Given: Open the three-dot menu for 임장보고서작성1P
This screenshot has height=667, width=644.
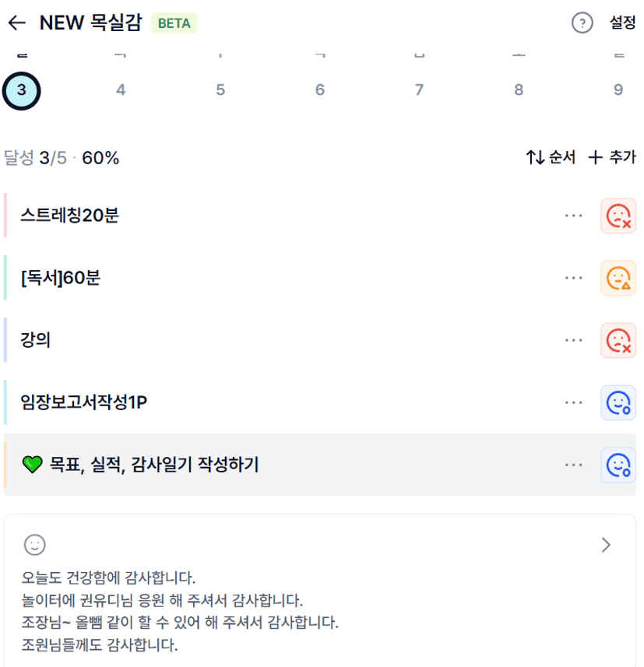Looking at the screenshot, I should (574, 402).
